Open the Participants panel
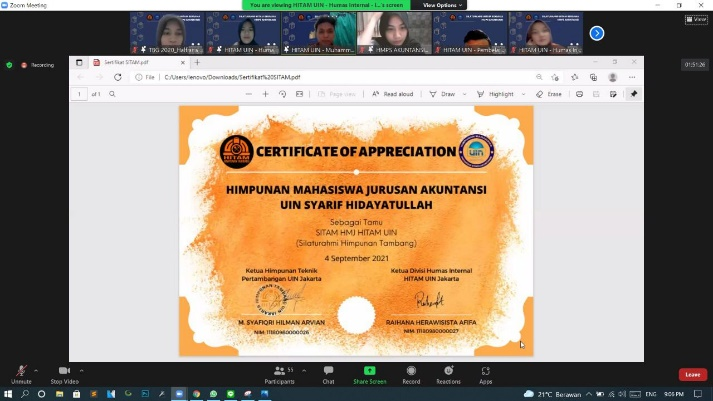Viewport: 713px width, 401px height. click(280, 375)
